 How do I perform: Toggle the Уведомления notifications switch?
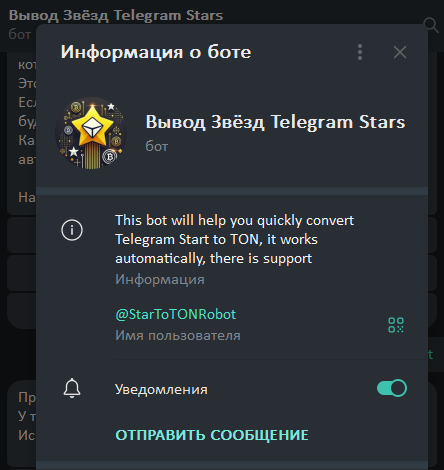pos(392,388)
